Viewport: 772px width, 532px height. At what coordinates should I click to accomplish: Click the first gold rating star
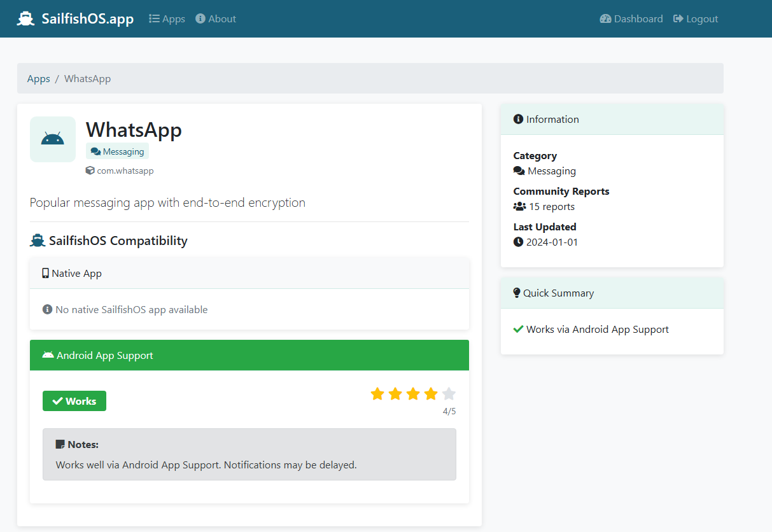click(x=377, y=394)
